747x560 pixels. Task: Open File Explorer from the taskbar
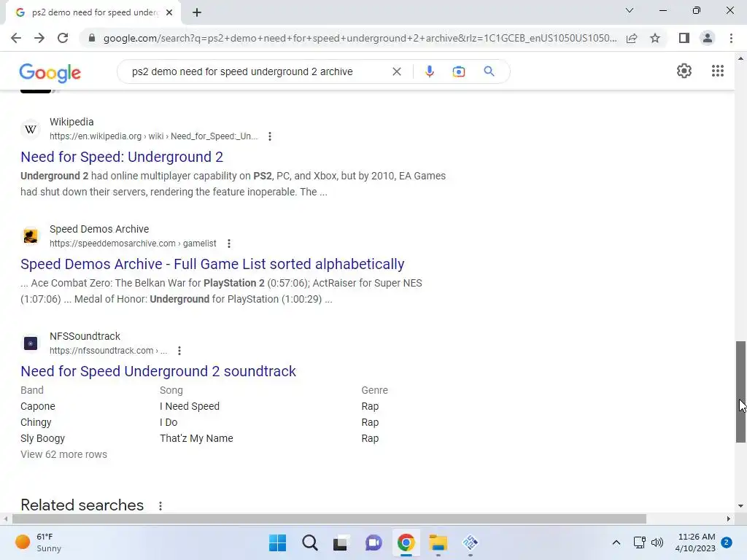tap(438, 542)
